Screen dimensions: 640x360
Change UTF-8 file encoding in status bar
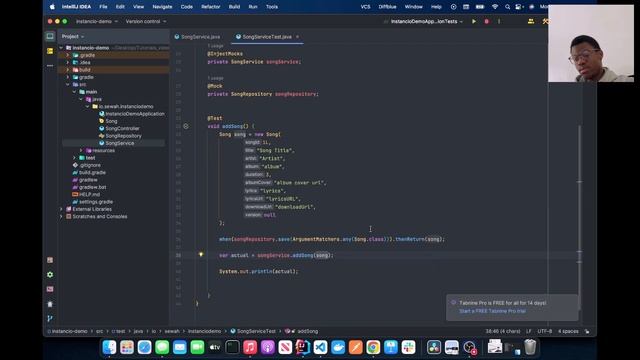pos(544,331)
